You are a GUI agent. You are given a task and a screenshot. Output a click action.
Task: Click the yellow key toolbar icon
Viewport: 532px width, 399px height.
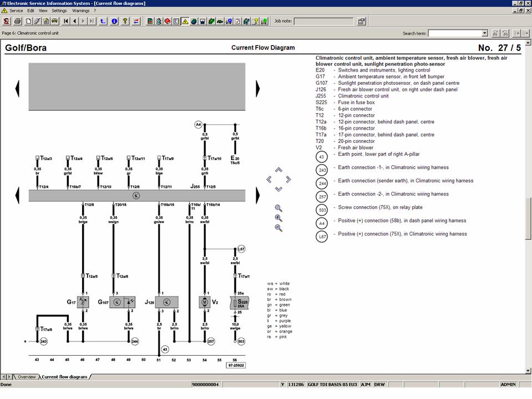click(x=125, y=21)
